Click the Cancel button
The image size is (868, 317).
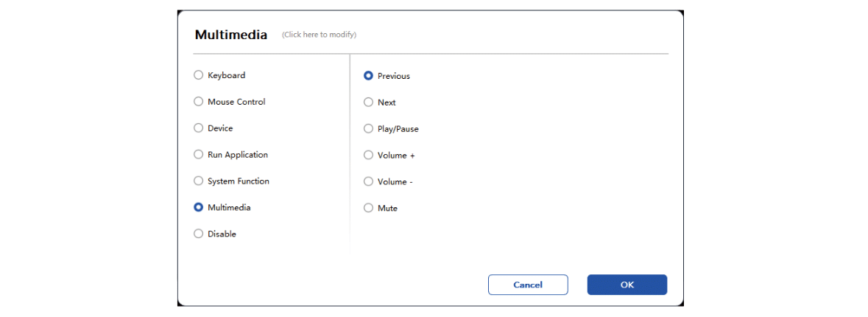pos(528,285)
